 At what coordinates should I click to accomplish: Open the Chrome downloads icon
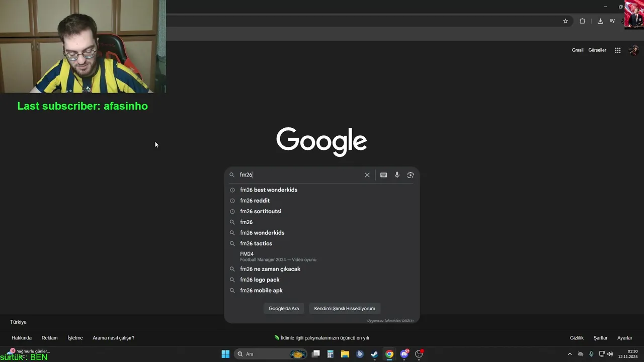coord(600,21)
